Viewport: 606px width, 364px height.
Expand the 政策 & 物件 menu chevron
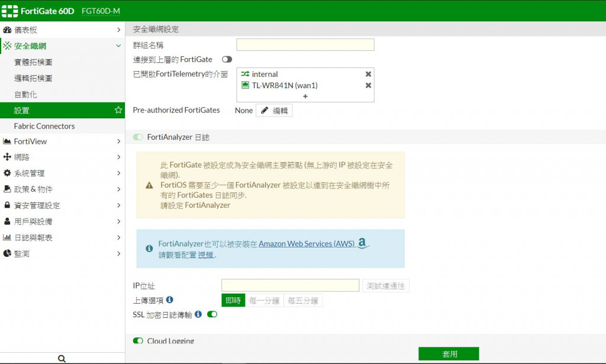tap(118, 189)
